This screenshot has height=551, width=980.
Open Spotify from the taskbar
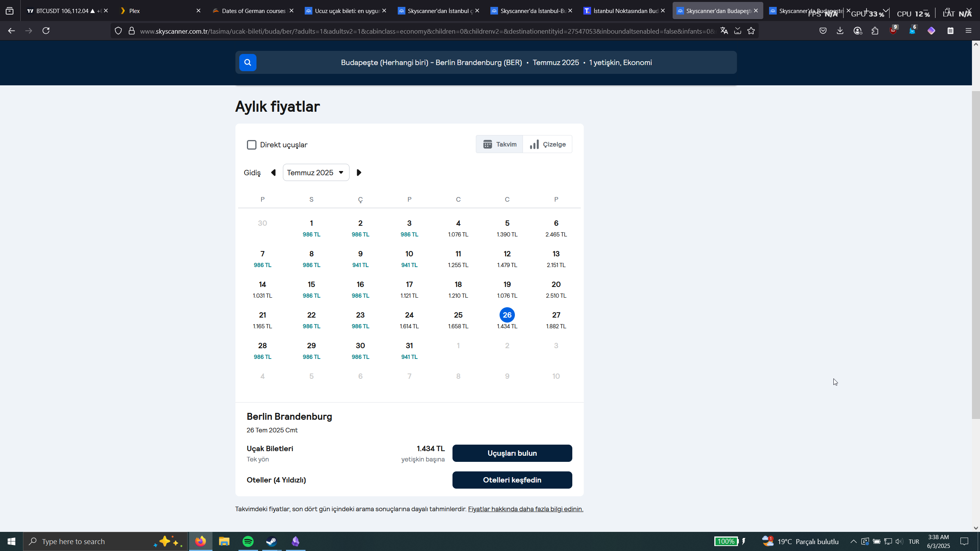[x=248, y=541]
